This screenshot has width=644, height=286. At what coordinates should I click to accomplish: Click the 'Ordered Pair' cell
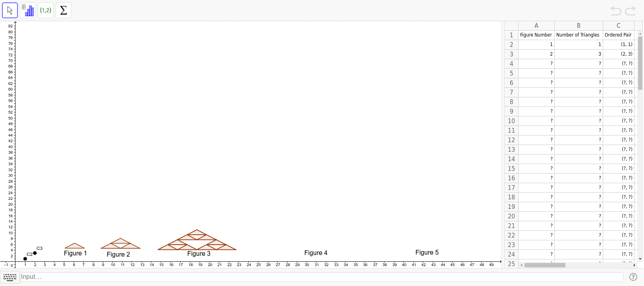pyautogui.click(x=618, y=35)
